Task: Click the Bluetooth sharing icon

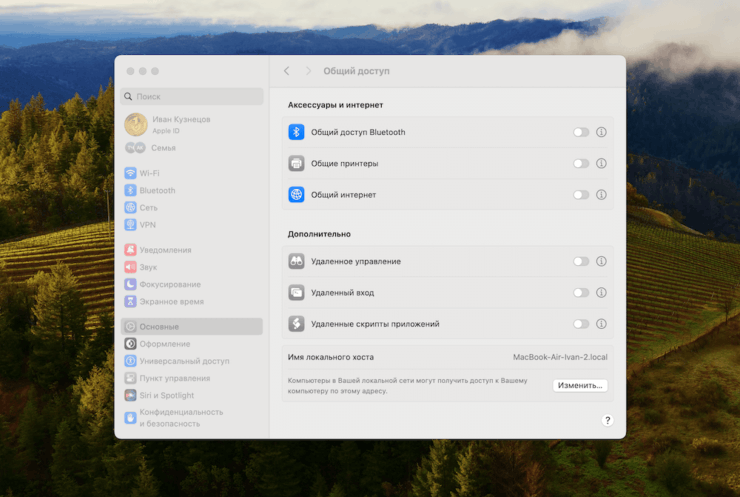Action: coord(296,132)
